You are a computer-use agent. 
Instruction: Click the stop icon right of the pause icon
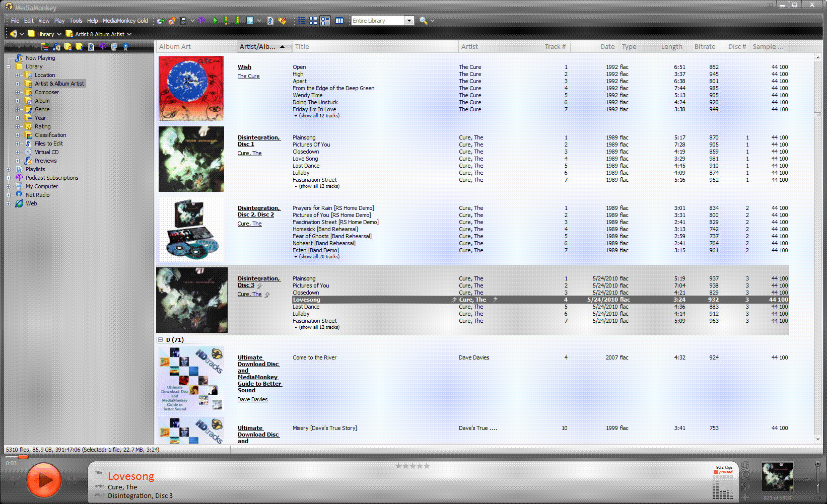coord(237,21)
